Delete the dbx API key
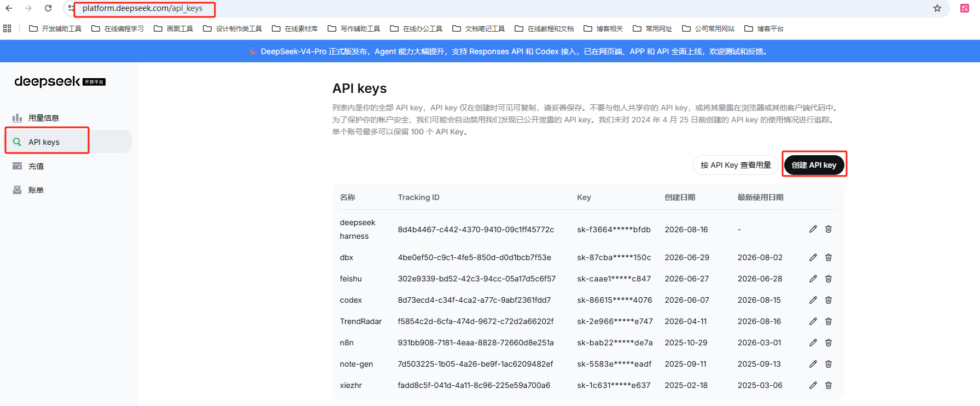This screenshot has width=980, height=406. point(829,257)
